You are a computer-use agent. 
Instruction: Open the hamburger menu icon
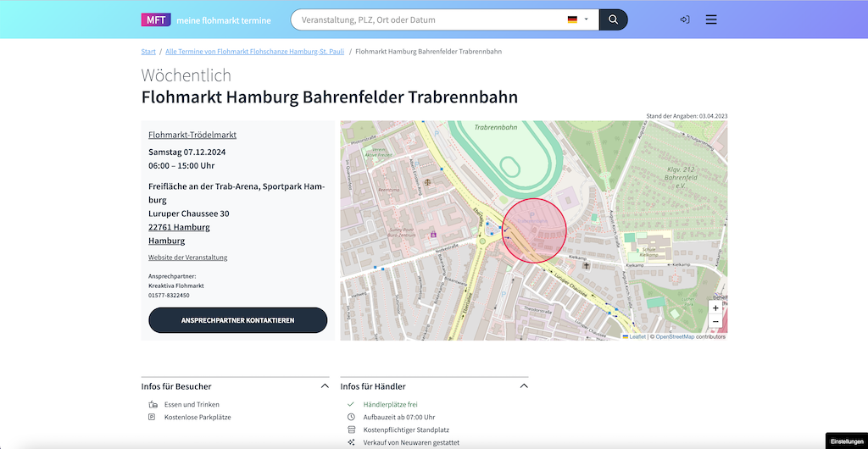[711, 19]
